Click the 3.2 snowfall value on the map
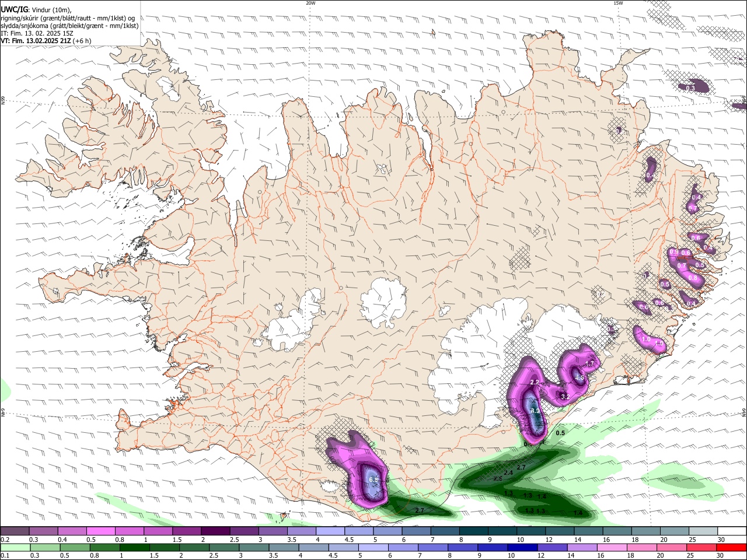Image resolution: width=747 pixels, height=560 pixels. [x=564, y=397]
